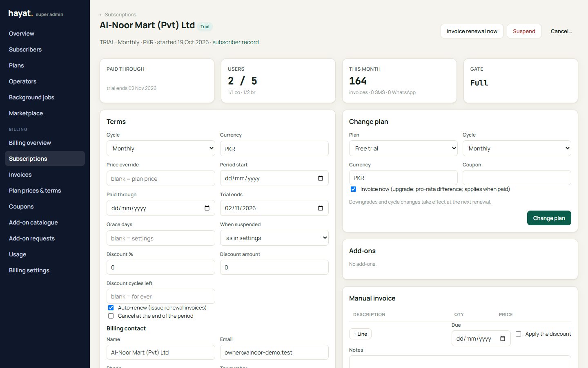The height and width of the screenshot is (368, 588).
Task: Open Add-on catalogue
Action: pyautogui.click(x=45, y=222)
